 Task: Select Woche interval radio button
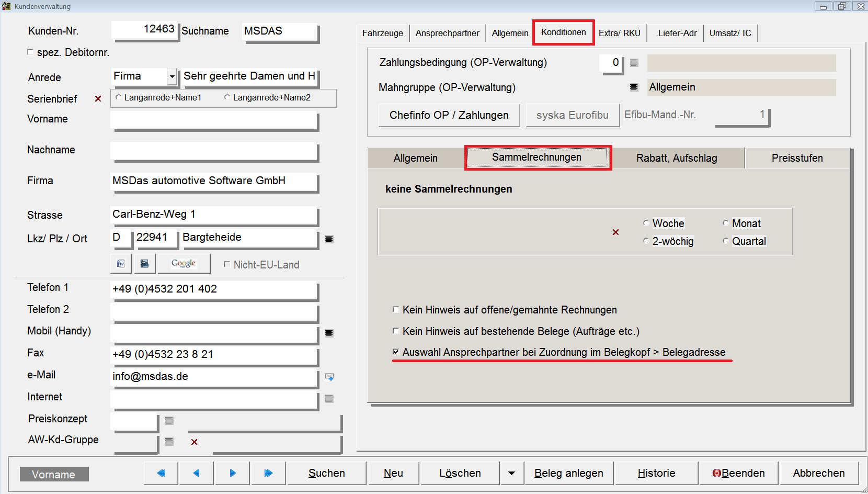click(646, 223)
